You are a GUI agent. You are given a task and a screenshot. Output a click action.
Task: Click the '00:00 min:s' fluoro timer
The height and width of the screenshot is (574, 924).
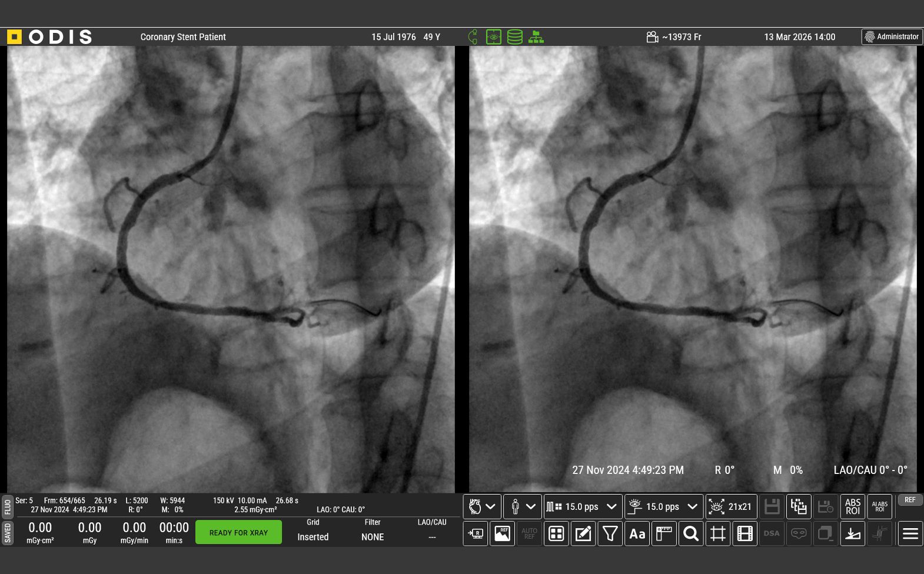click(x=174, y=532)
